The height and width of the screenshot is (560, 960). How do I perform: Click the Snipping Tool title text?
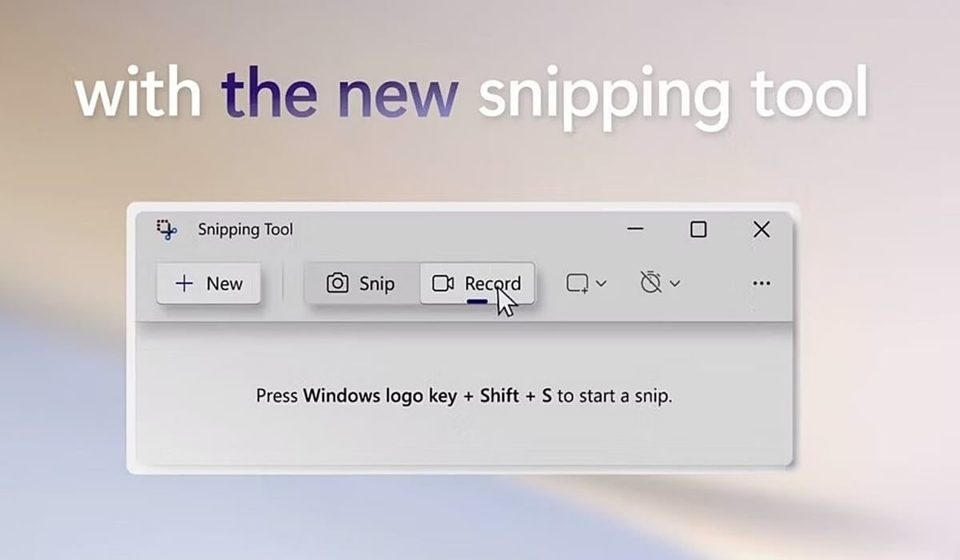(246, 230)
